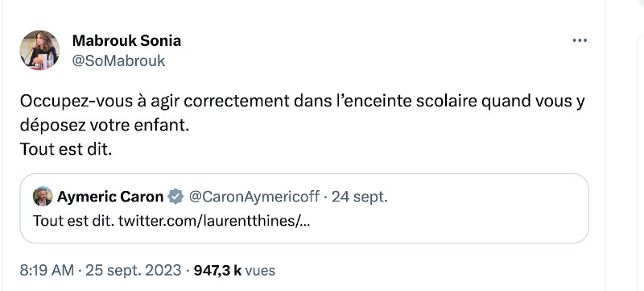Screen dimensions: 644x291
Task: Click 'Tout est dit.' inside quoted tweet
Action: pyautogui.click(x=73, y=221)
